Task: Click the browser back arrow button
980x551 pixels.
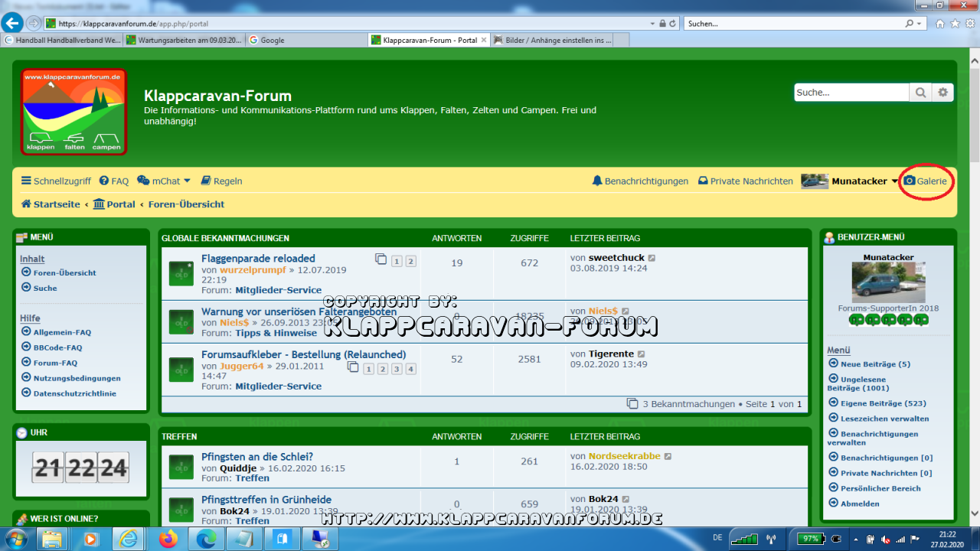Action: click(x=12, y=23)
